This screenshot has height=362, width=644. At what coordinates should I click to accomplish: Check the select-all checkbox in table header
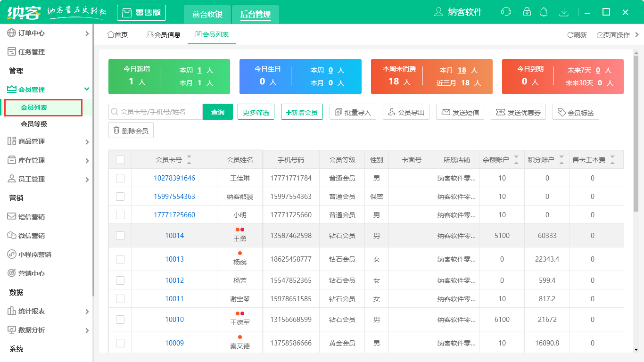[120, 159]
